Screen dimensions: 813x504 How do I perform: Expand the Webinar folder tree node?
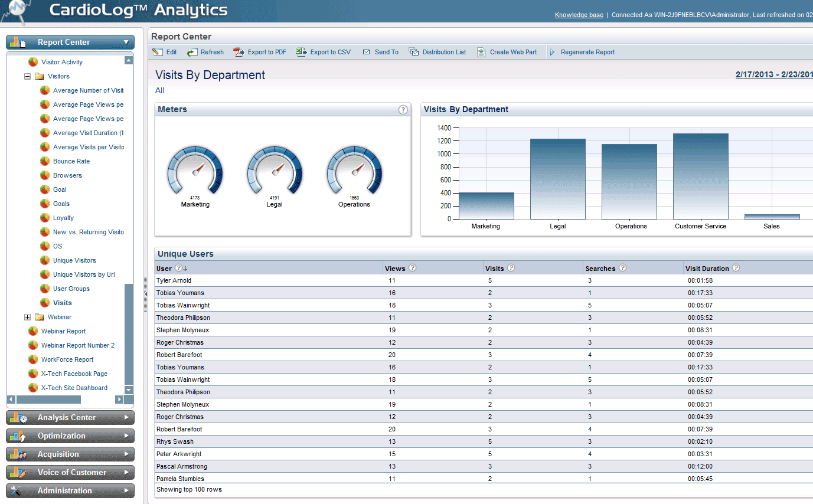tap(27, 317)
